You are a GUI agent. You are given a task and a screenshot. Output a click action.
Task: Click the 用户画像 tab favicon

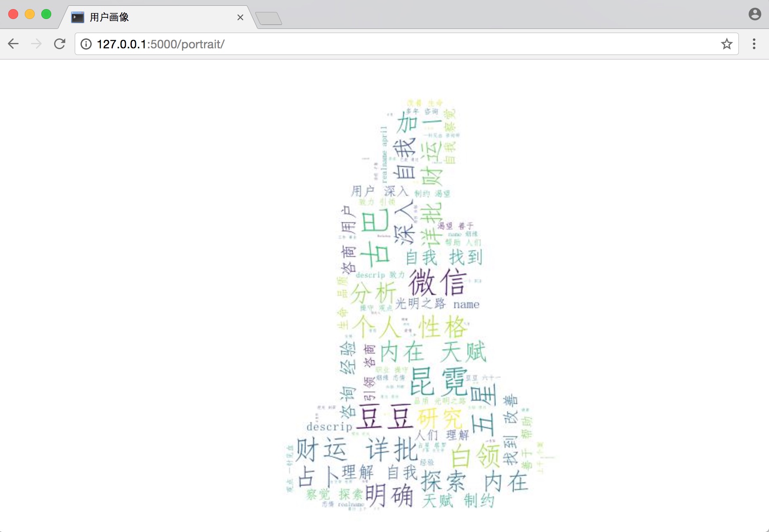coord(78,17)
